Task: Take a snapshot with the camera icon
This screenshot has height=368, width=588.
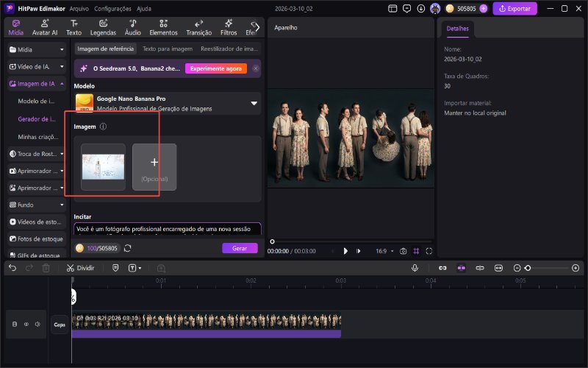Action: pyautogui.click(x=403, y=251)
